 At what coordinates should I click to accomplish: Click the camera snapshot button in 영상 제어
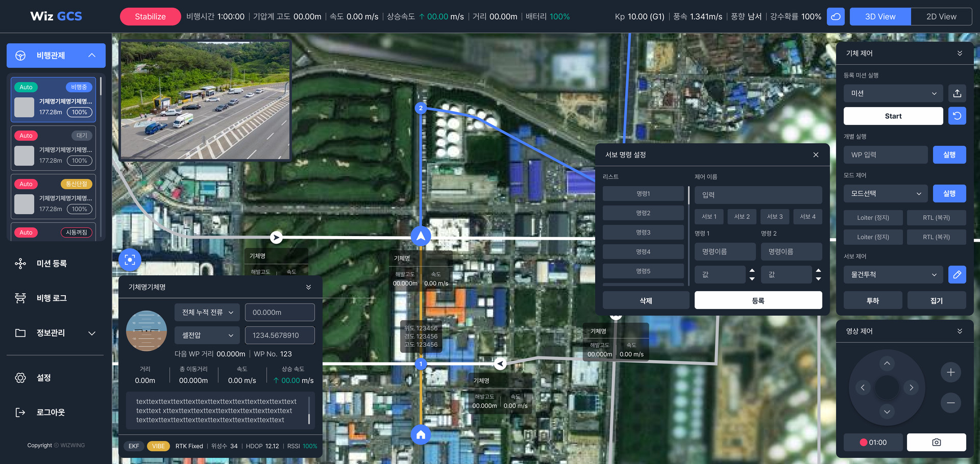[x=936, y=442]
